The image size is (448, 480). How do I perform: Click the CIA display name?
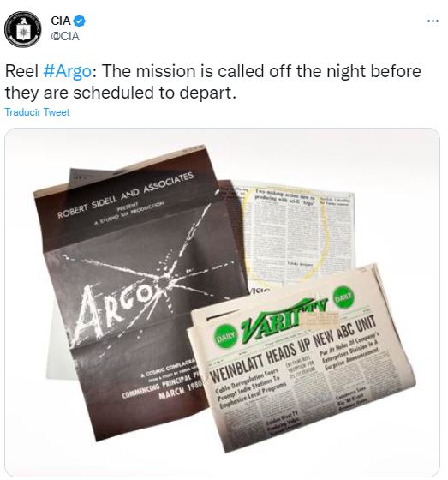[x=61, y=21]
